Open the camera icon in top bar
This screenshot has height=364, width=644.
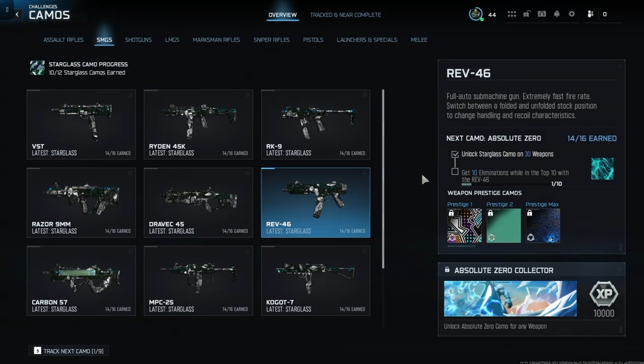pos(542,14)
